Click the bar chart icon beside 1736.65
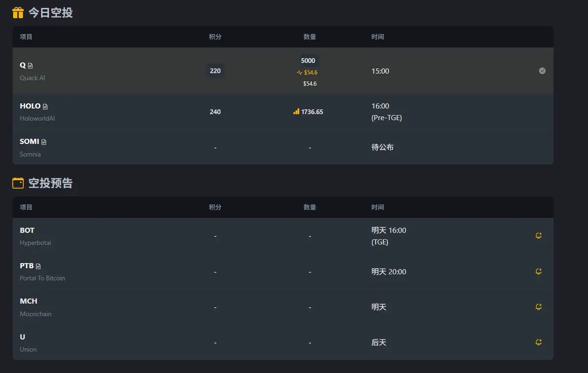Viewport: 588px width, 373px height. click(296, 112)
